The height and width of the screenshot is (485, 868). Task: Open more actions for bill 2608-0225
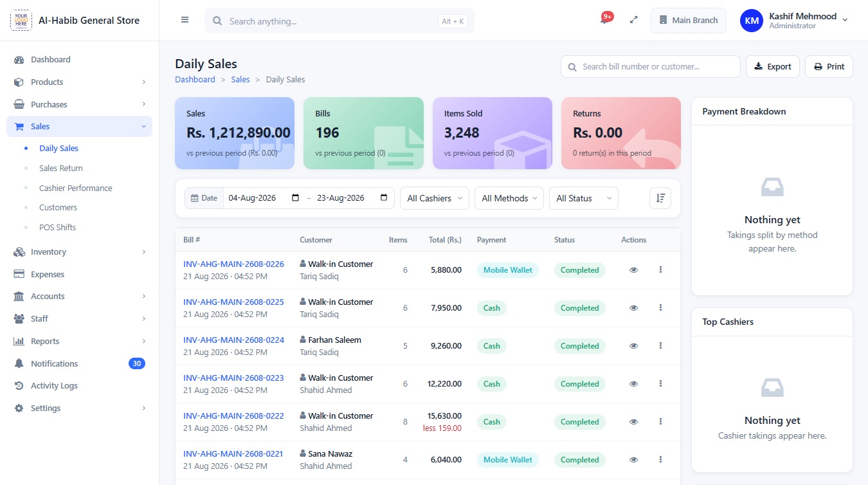point(660,308)
